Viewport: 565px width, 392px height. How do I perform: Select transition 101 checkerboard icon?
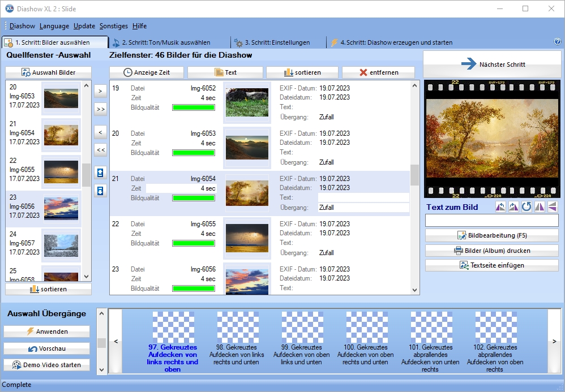coord(431,327)
